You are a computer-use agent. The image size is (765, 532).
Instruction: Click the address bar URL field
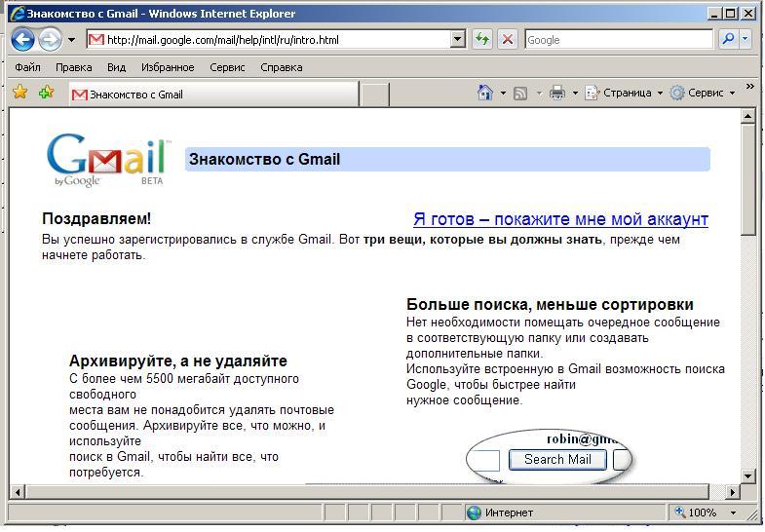pos(277,40)
